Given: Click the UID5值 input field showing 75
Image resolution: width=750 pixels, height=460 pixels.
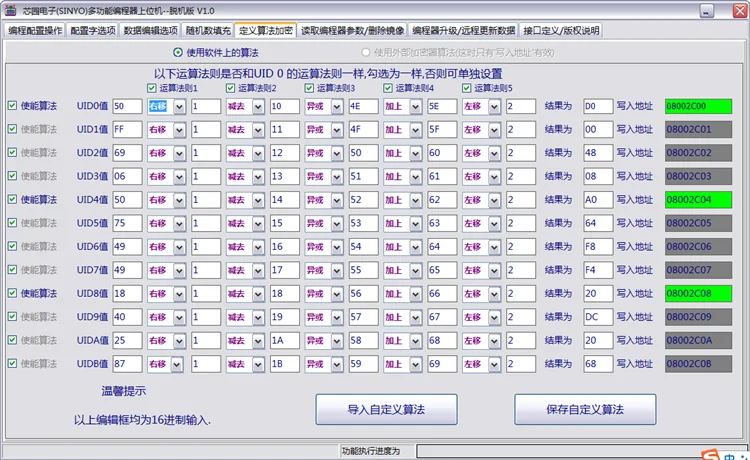Looking at the screenshot, I should pos(127,223).
